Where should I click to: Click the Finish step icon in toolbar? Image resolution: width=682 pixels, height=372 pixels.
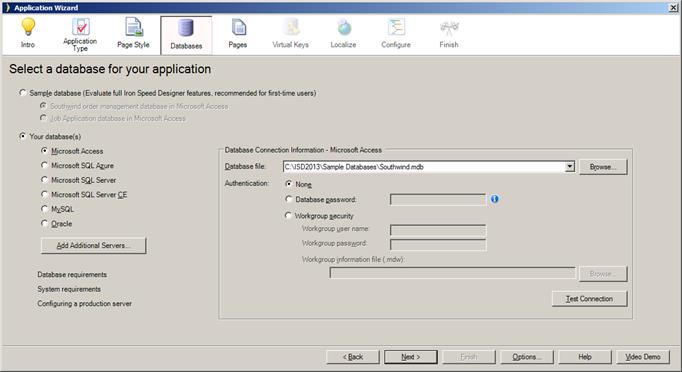pyautogui.click(x=449, y=28)
